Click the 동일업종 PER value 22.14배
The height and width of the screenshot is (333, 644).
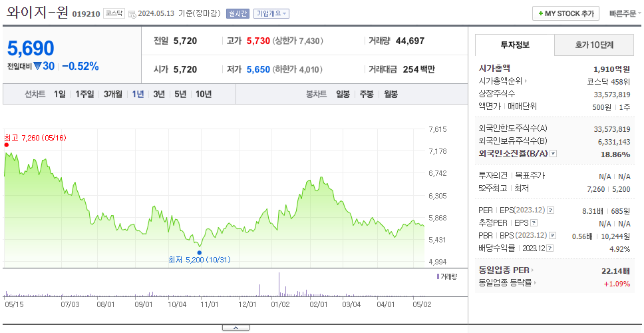coord(615,271)
